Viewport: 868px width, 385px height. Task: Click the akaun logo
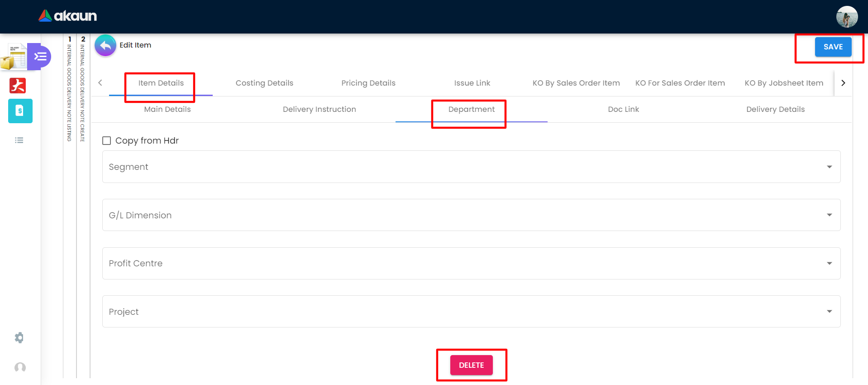click(67, 16)
